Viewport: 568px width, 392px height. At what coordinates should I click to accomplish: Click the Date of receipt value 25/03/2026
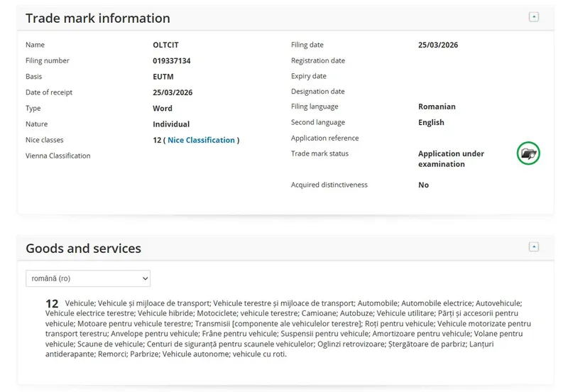click(x=173, y=92)
